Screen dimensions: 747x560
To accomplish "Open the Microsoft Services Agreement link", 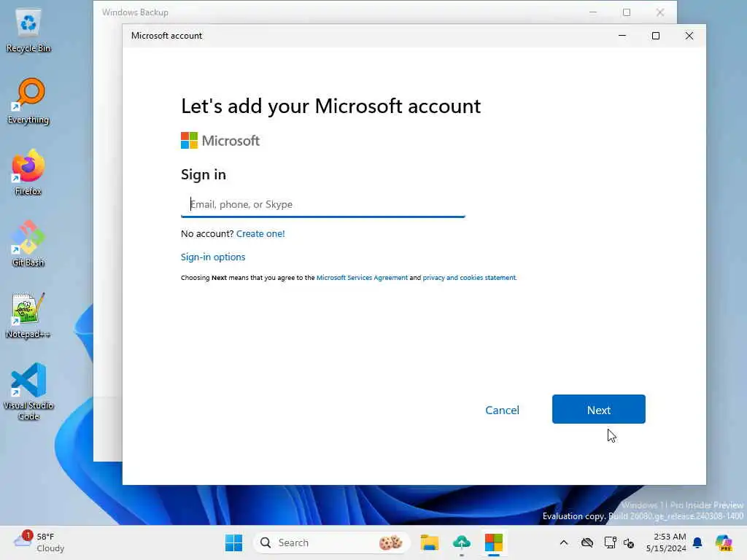I will 362,278.
